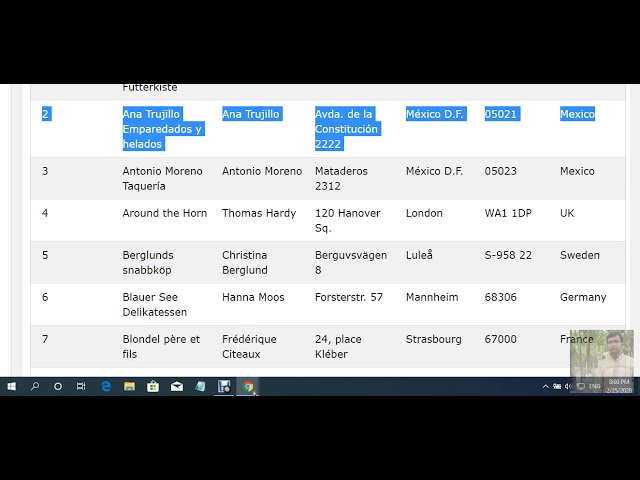Click the 'Antonio Moreno' contact name cell
This screenshot has height=480, width=640.
pyautogui.click(x=262, y=171)
